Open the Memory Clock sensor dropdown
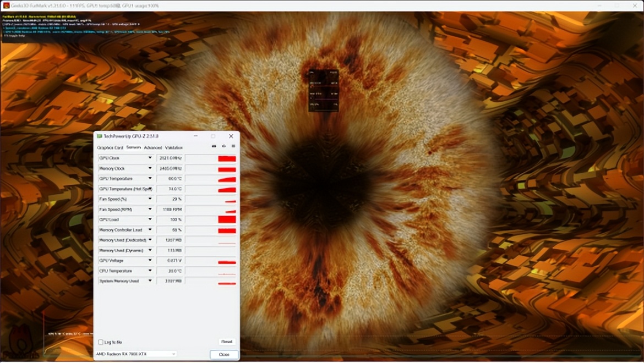644x363 pixels. point(150,168)
